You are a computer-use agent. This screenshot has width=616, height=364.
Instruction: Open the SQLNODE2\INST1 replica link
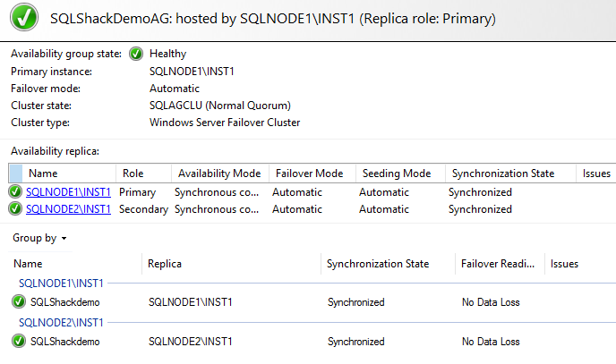(68, 209)
